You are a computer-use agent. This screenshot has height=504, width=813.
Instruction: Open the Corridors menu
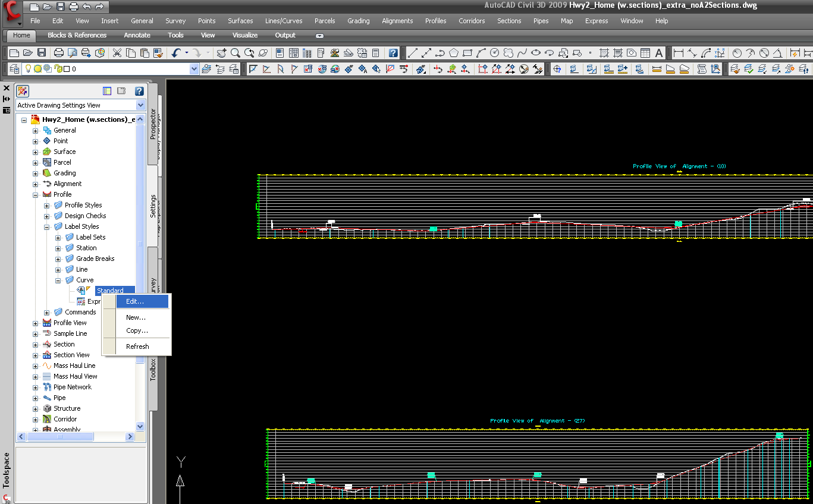pos(472,21)
